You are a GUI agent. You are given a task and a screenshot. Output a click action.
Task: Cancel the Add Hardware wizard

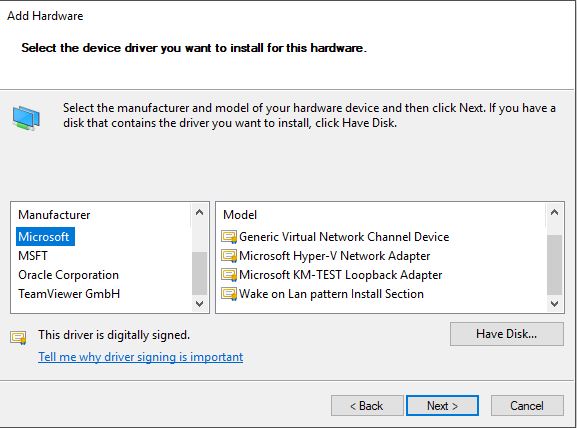(527, 406)
